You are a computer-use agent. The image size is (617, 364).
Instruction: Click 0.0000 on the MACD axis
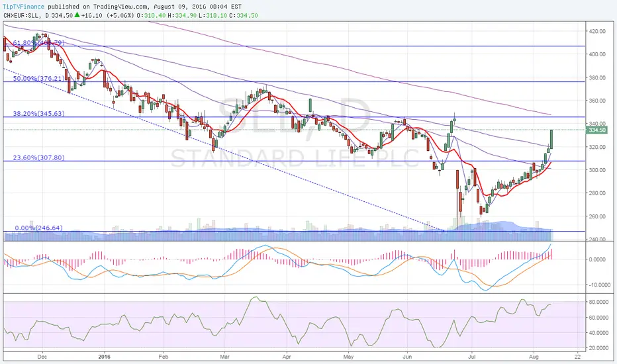[x=598, y=259]
